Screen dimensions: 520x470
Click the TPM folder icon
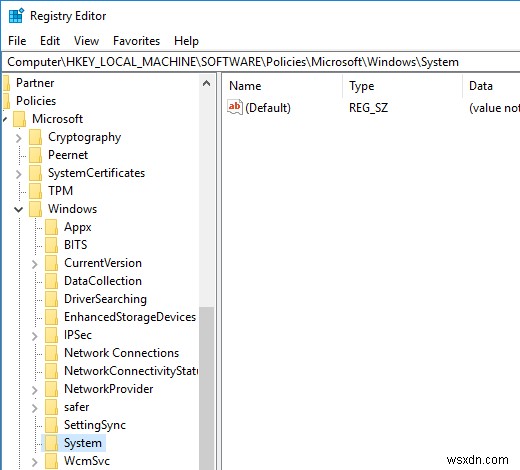pyautogui.click(x=35, y=191)
